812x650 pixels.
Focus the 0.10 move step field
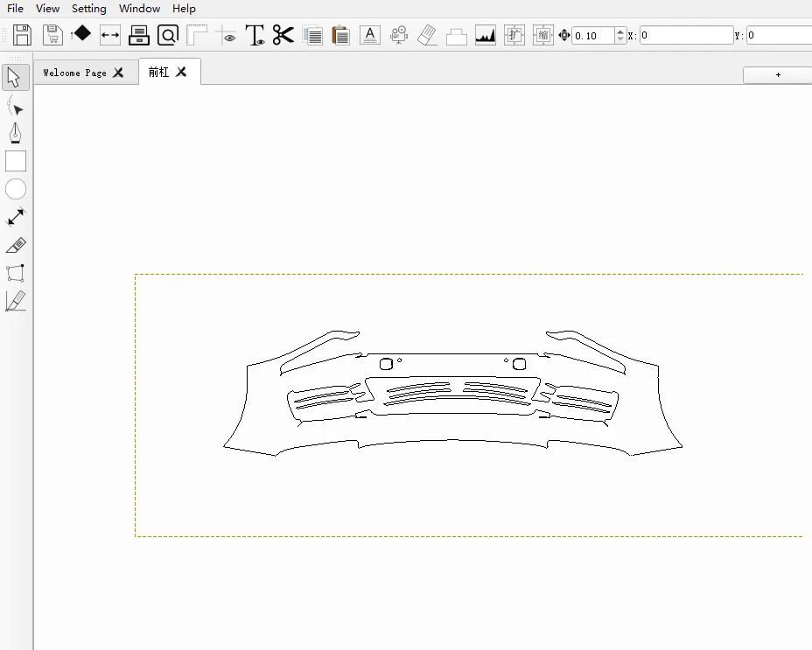tap(592, 36)
